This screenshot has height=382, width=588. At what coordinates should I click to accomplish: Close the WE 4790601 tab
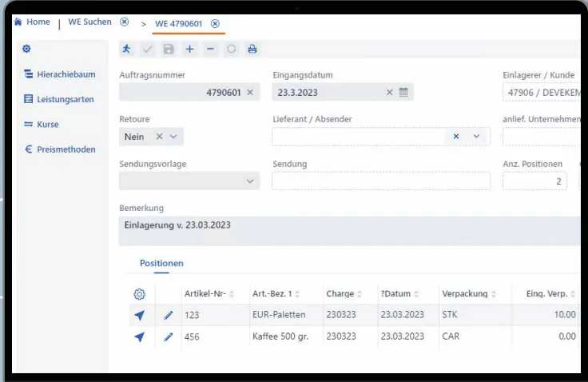(x=215, y=24)
